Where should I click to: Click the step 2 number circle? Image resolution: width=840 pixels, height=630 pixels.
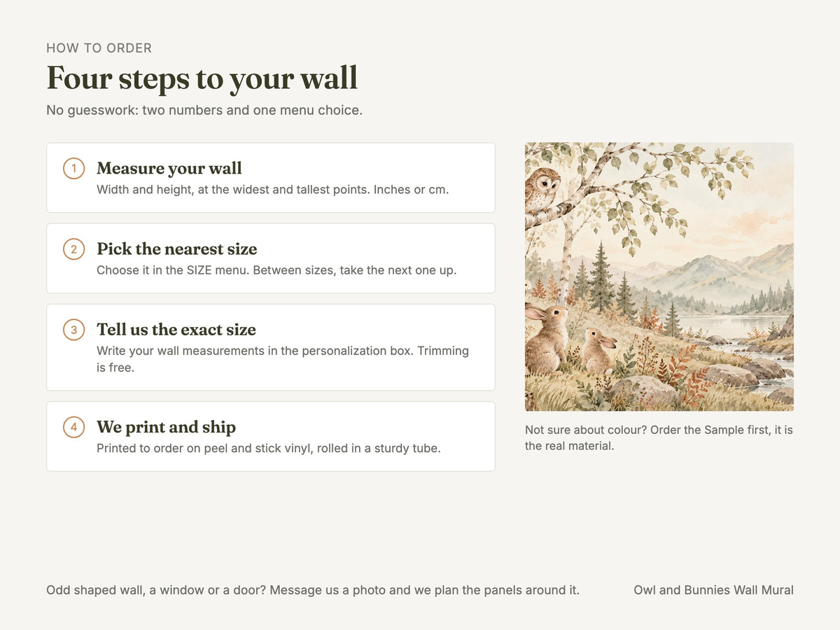73,249
